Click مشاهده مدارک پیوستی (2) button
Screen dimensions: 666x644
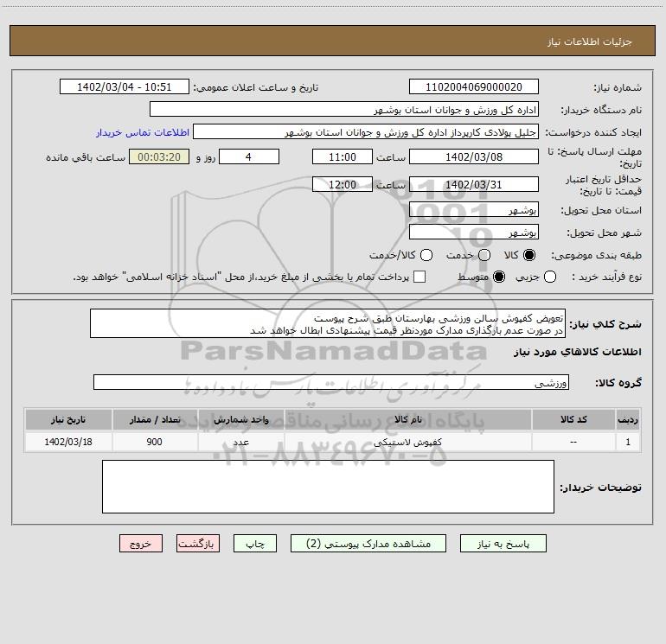click(x=368, y=544)
